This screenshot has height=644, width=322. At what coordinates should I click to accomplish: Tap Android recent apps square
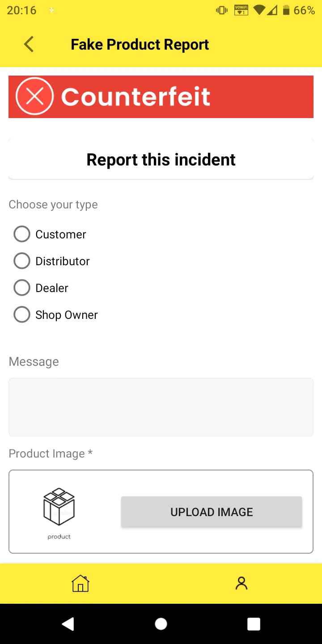coord(254,624)
